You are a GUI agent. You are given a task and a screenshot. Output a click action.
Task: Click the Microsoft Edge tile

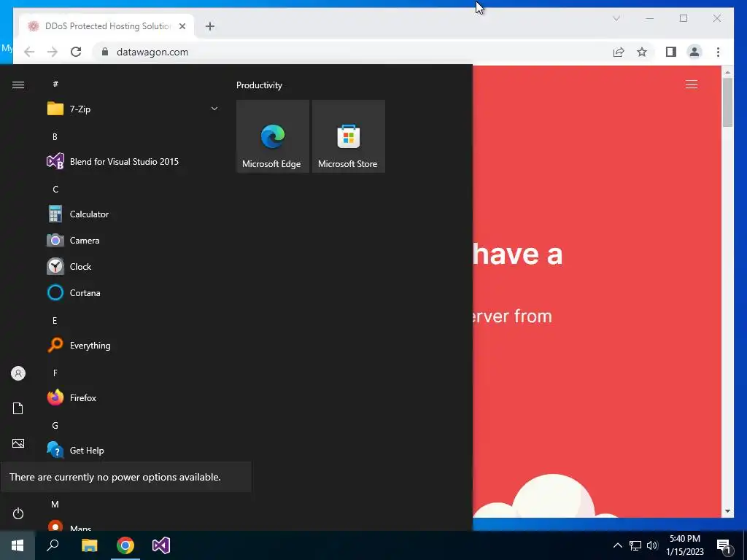(x=273, y=136)
